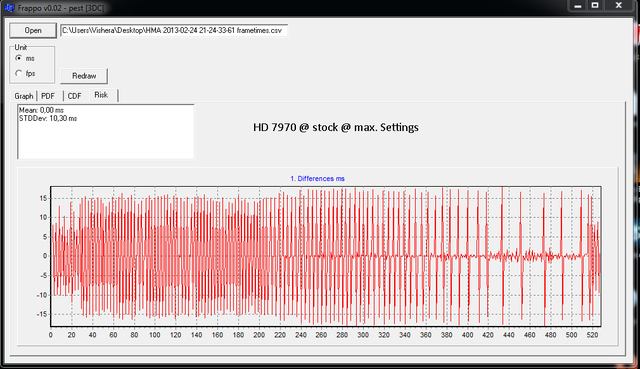This screenshot has height=369, width=640.
Task: Click the '1. Differences ms' chart title
Action: pyautogui.click(x=317, y=178)
